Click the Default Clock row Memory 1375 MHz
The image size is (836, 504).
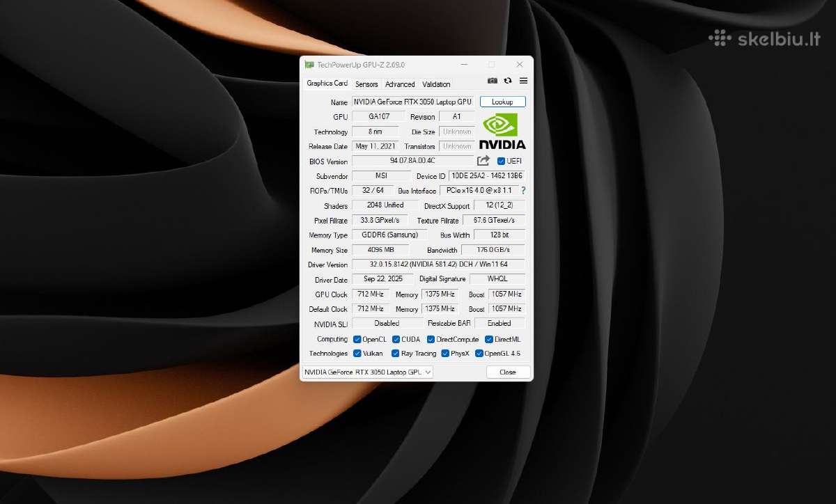click(440, 309)
